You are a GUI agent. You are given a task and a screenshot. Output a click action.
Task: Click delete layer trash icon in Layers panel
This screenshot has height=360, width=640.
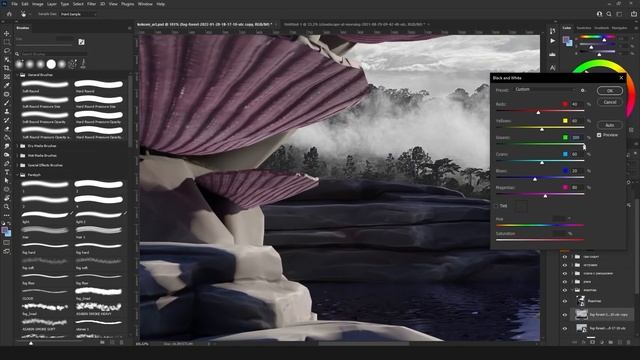coord(629,342)
